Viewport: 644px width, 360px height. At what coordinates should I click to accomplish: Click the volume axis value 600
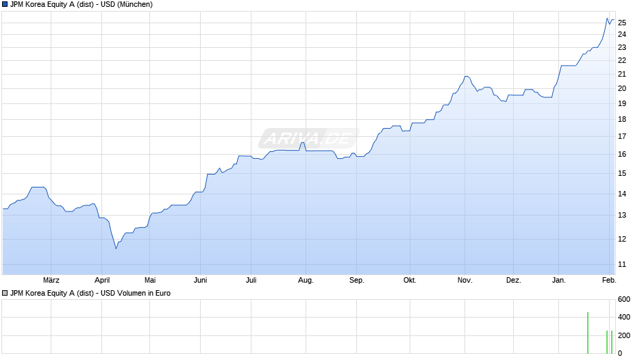(624, 300)
